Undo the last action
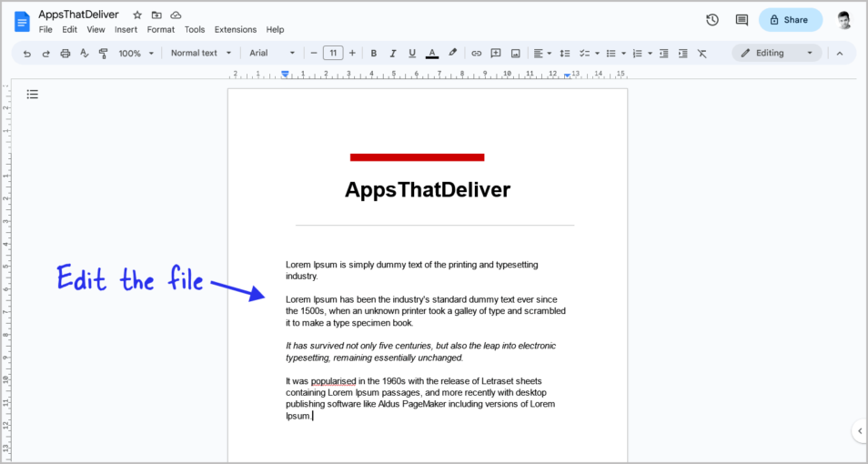The width and height of the screenshot is (868, 464). (27, 54)
